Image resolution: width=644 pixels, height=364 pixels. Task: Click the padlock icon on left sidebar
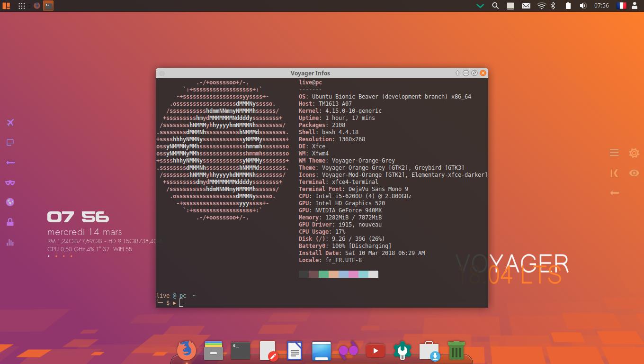(x=10, y=222)
